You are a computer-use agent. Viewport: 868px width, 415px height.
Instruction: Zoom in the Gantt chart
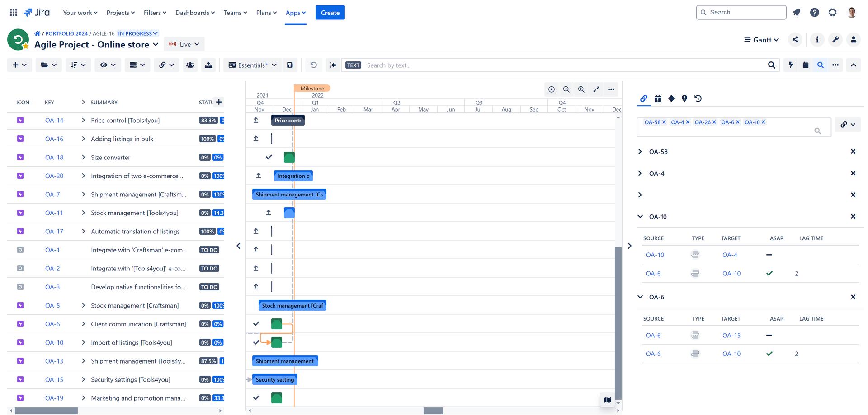tap(581, 89)
